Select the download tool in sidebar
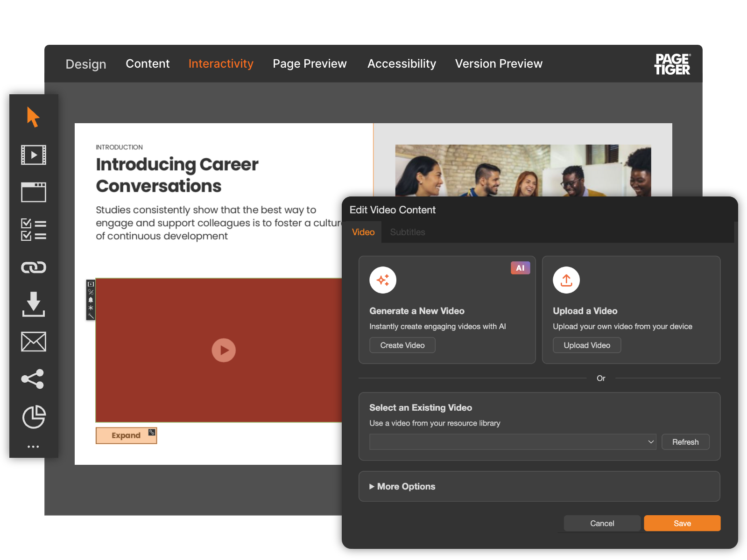 tap(34, 304)
